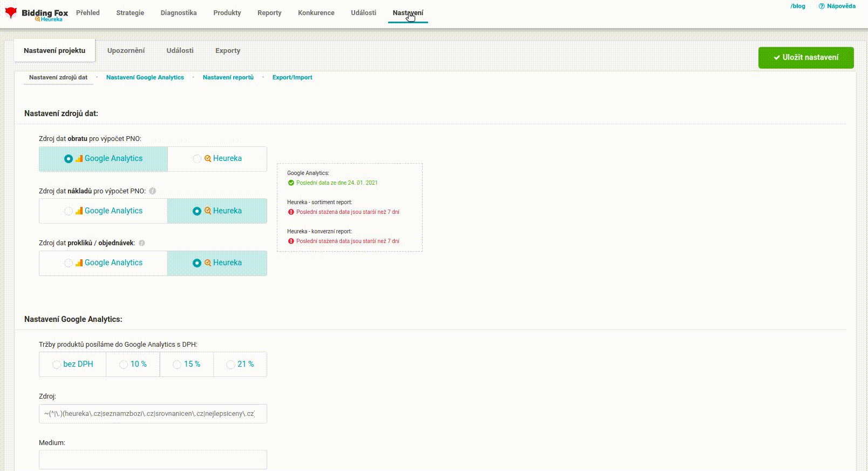Select Heureka for nákladů data source
868x471 pixels.
tap(217, 211)
